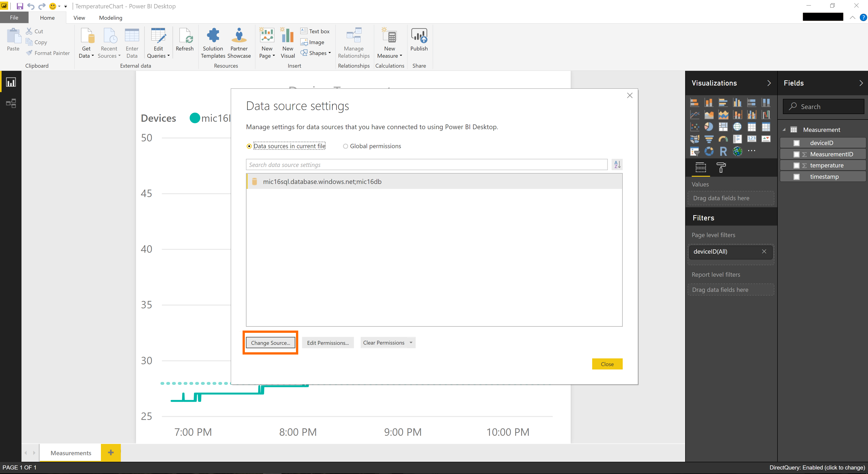
Task: Select the pie chart visualization
Action: click(709, 127)
